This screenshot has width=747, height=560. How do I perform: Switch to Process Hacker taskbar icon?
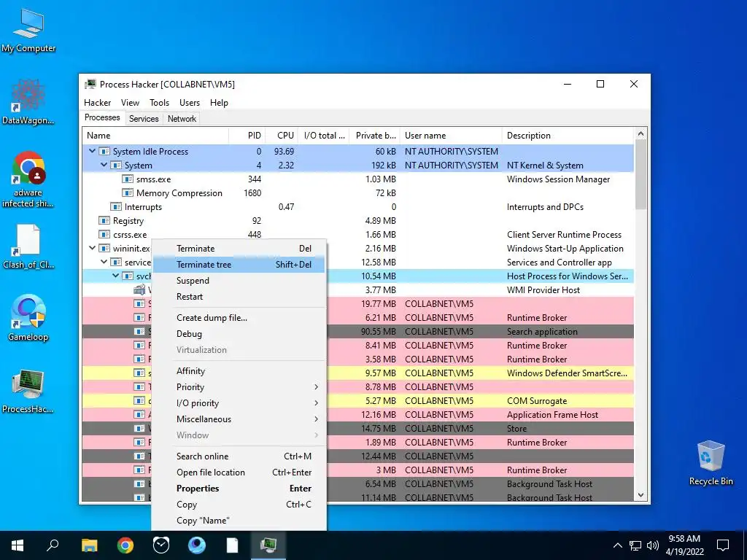click(x=268, y=545)
